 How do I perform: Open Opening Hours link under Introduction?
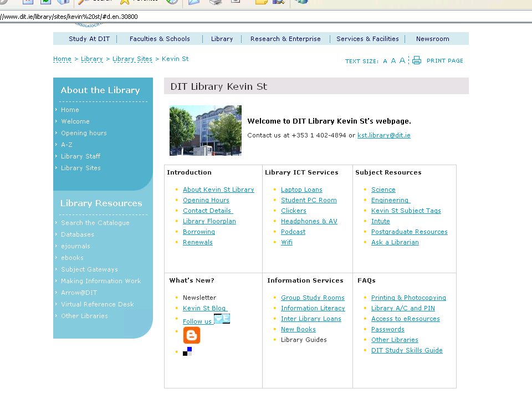click(x=206, y=200)
